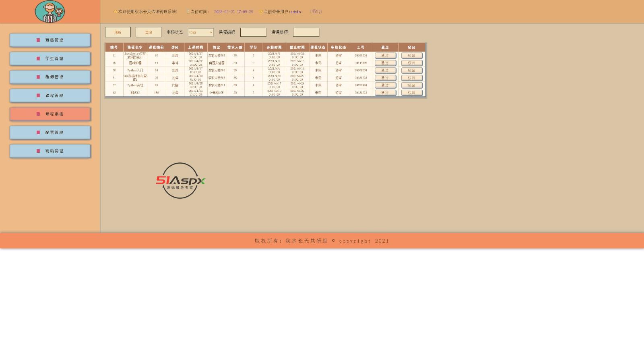Click the 园林护理 course name cell
This screenshot has width=644, height=339.
pos(135,63)
